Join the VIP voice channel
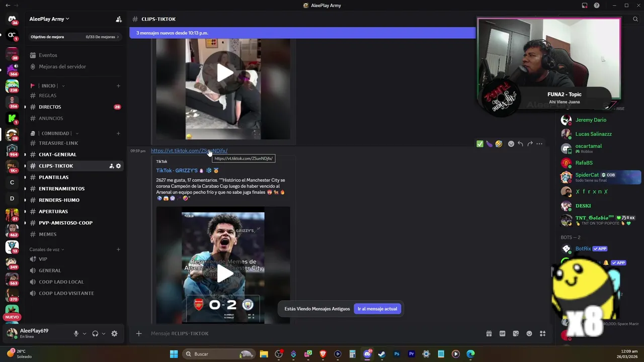 coord(75,259)
